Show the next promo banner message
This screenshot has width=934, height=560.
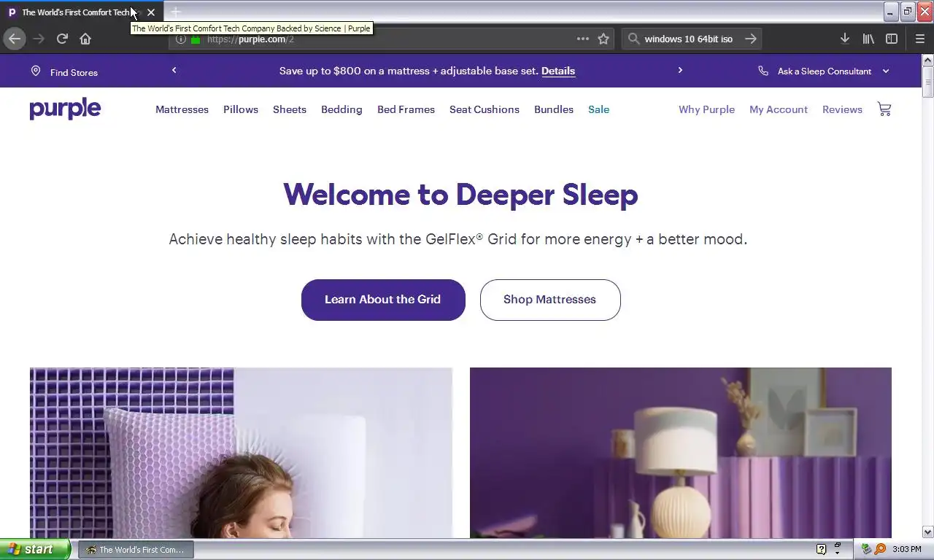680,70
